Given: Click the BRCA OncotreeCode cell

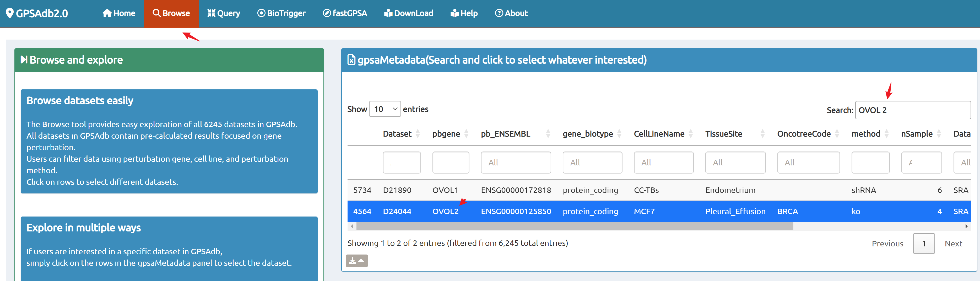Looking at the screenshot, I should pyautogui.click(x=788, y=212).
